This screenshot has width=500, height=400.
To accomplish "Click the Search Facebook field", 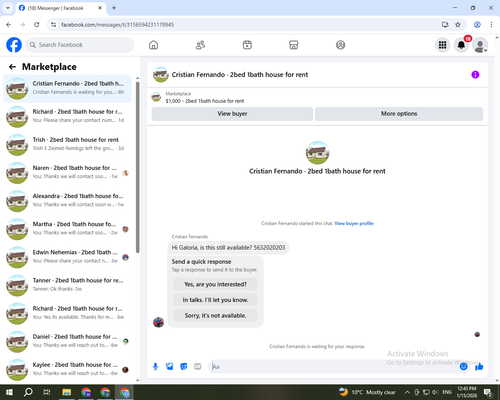I will (80, 45).
